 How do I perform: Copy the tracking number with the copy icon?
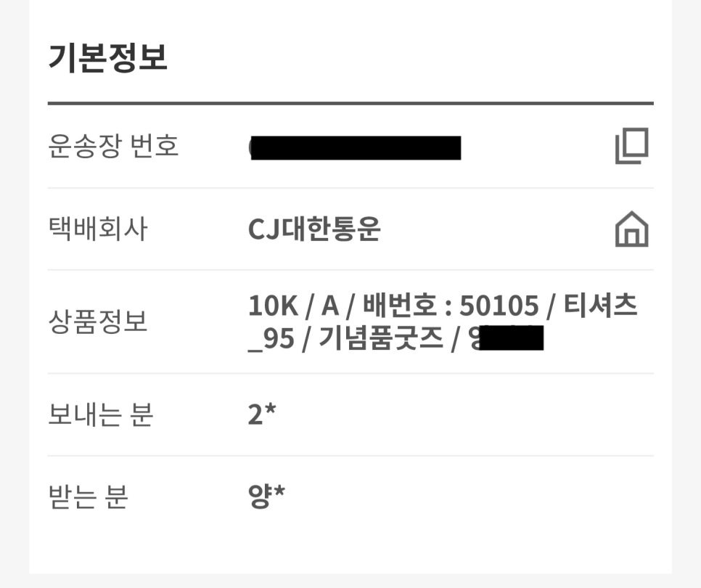(632, 146)
